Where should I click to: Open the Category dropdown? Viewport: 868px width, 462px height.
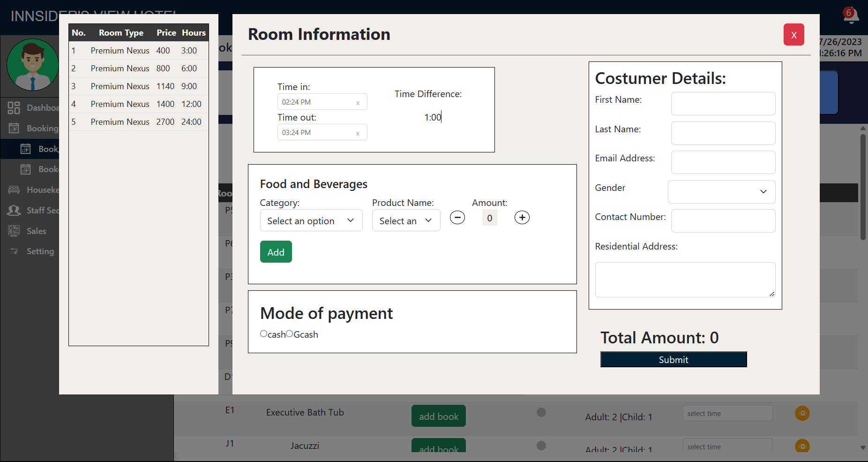311,220
